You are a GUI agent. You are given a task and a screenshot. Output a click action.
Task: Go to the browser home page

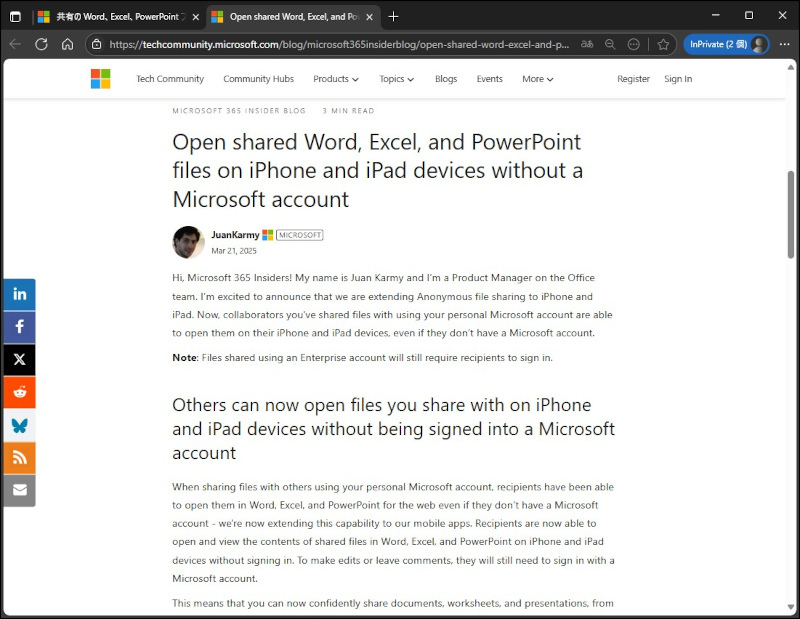tap(67, 44)
